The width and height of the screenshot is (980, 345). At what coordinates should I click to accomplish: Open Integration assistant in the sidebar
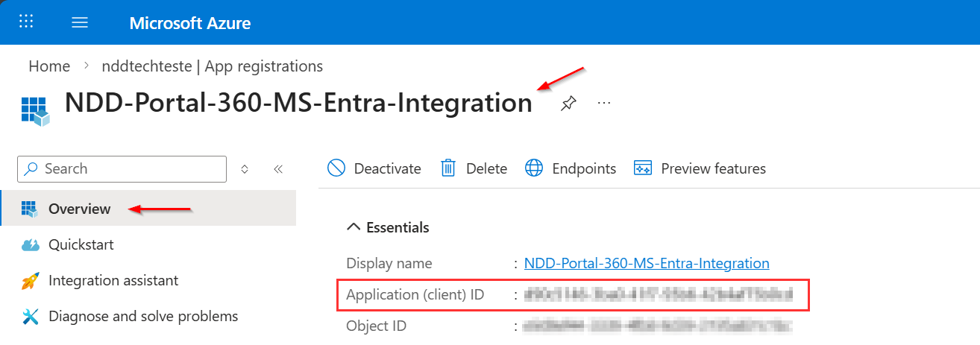coord(113,280)
